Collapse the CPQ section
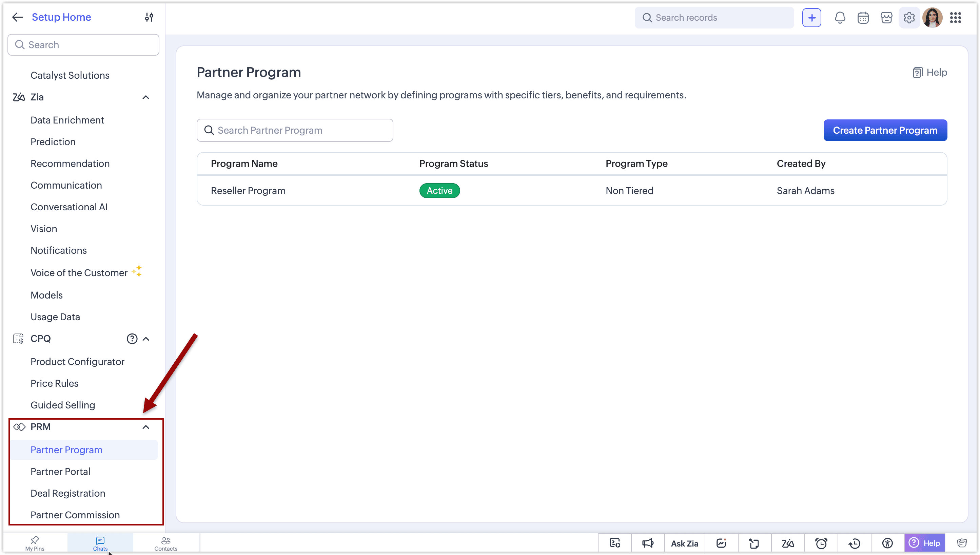Screen dimensions: 980x555 tap(145, 339)
